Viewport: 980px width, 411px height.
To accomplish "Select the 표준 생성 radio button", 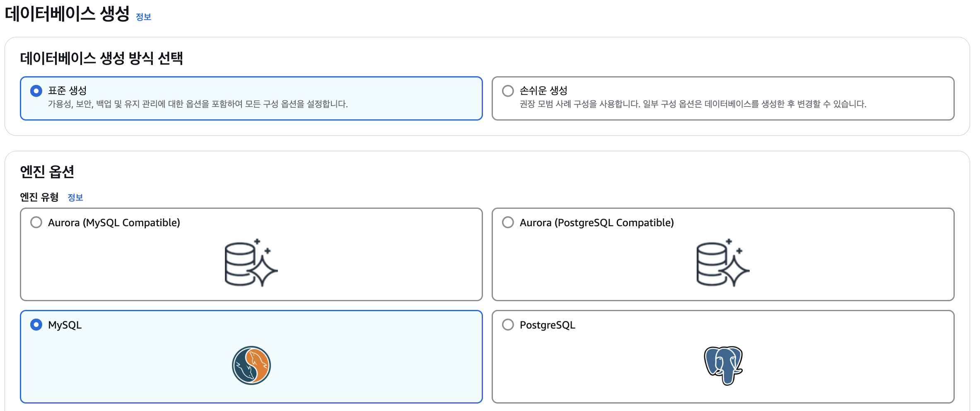I will pos(36,91).
